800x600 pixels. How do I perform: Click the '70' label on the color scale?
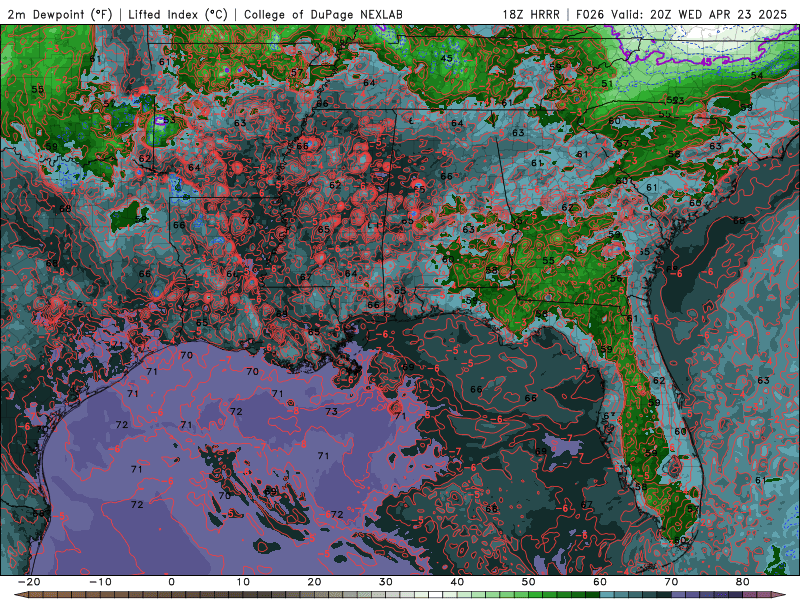pos(671,582)
